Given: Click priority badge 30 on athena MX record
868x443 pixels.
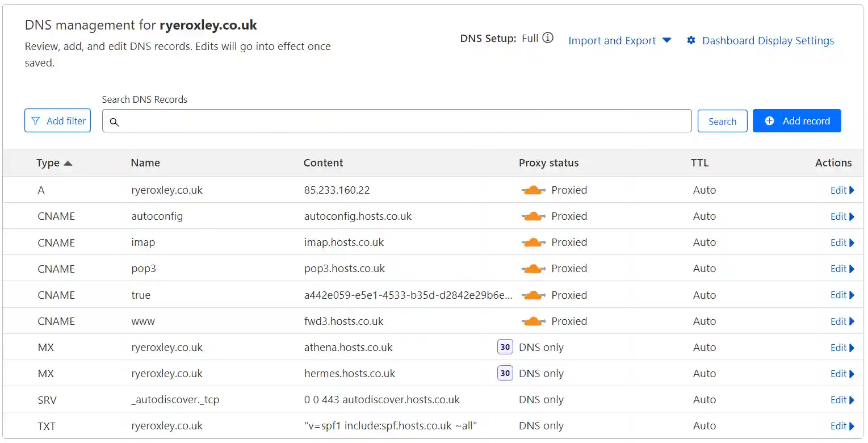Looking at the screenshot, I should [505, 346].
